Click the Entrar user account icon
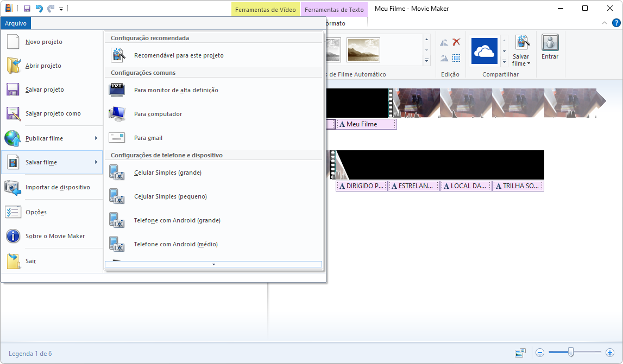Viewport: 623px width, 364px height. [550, 42]
